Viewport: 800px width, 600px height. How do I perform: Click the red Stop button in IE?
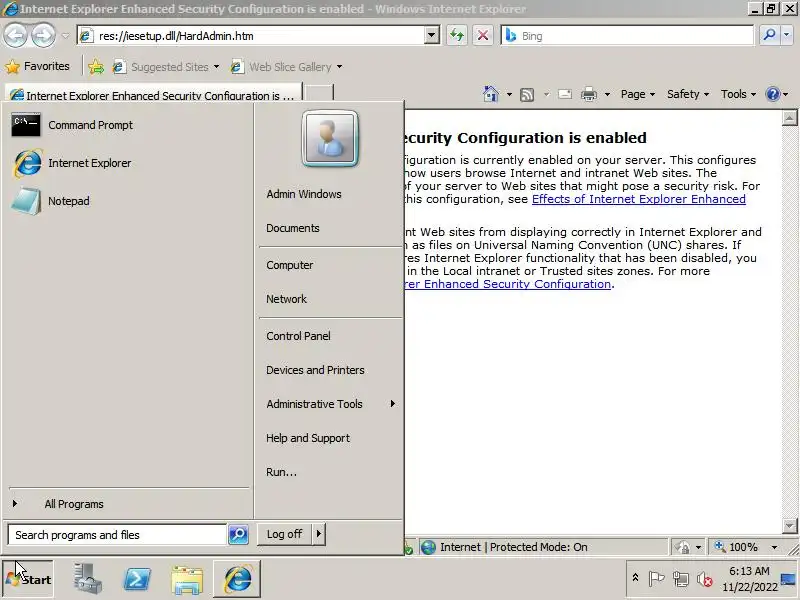pyautogui.click(x=483, y=36)
